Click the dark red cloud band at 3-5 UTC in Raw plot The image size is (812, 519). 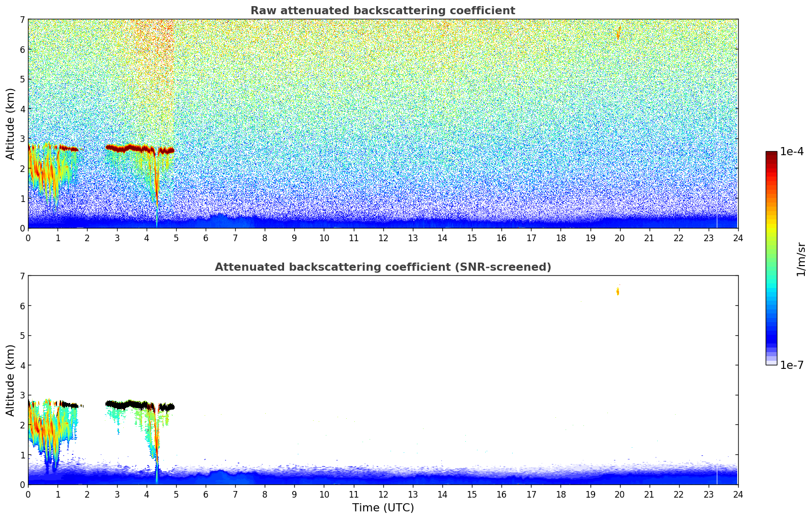pos(139,149)
